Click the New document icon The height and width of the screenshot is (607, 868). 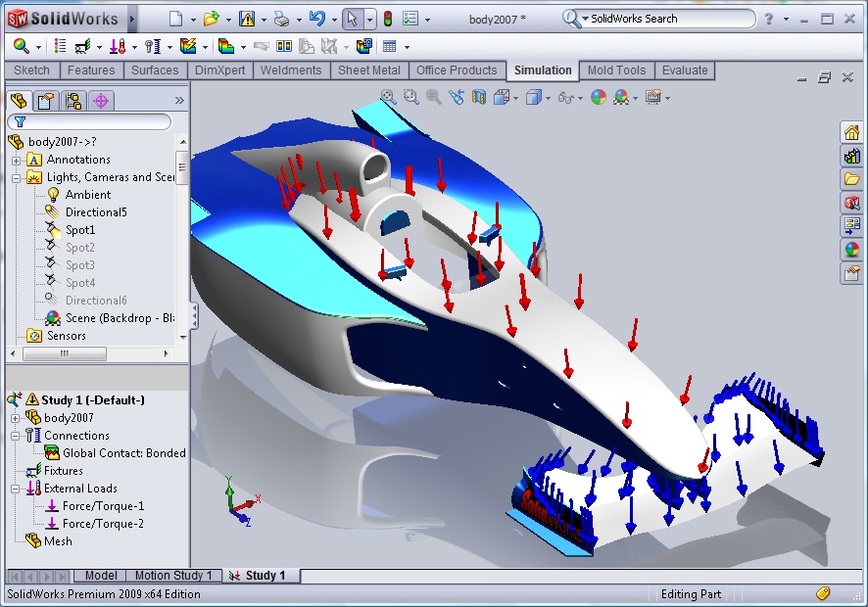(175, 19)
